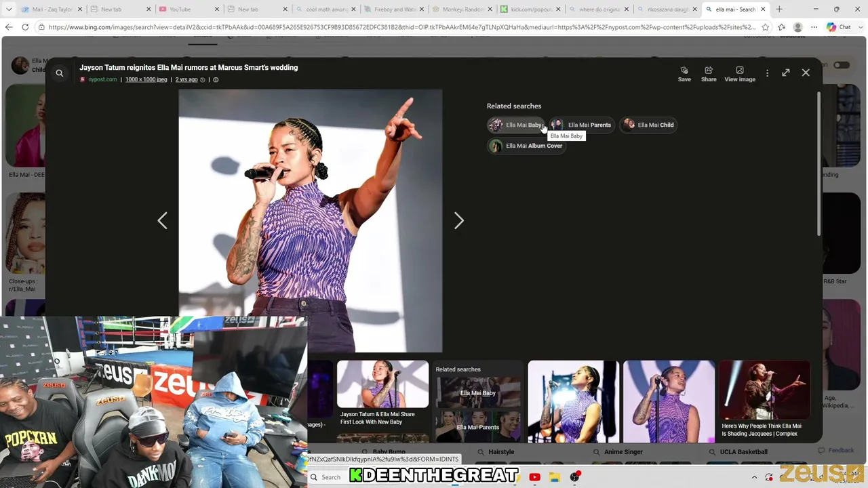The image size is (868, 488).
Task: Toggle the switch at top right of page
Action: (842, 65)
